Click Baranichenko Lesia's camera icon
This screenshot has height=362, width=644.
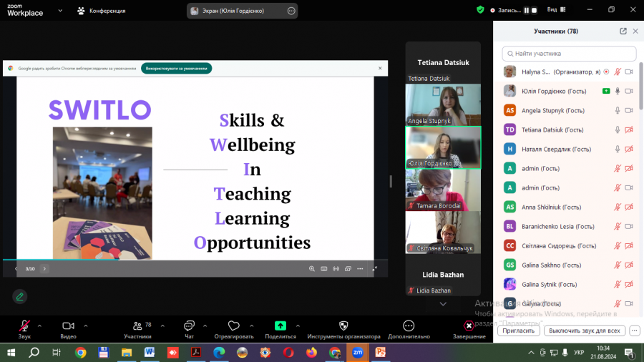point(629,226)
